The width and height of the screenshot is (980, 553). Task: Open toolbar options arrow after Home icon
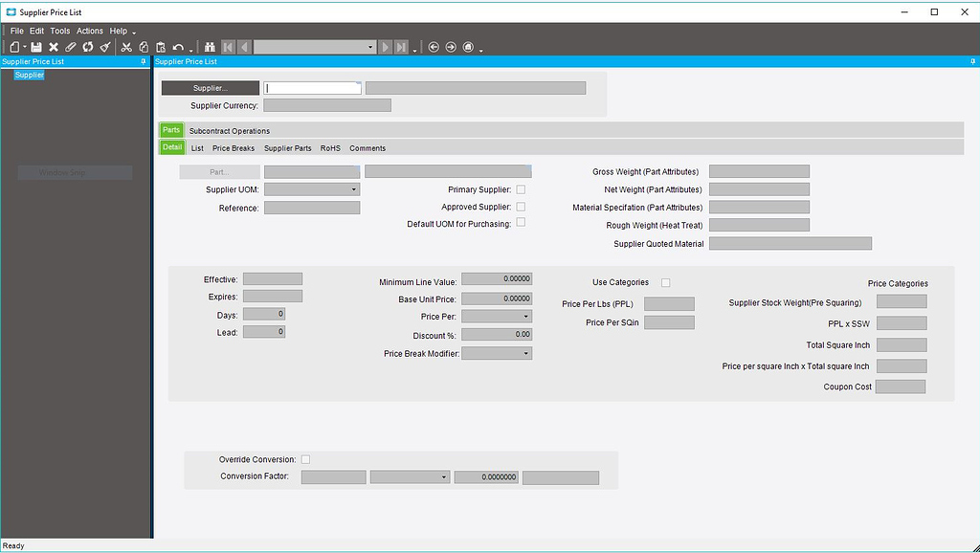click(x=480, y=50)
